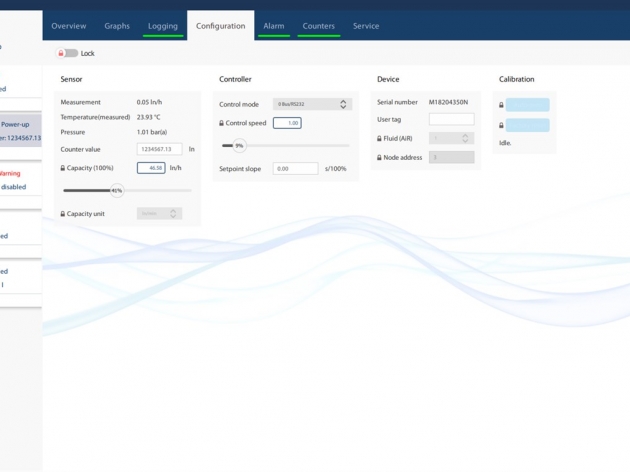The image size is (630, 472).
Task: Click the lock icon next to Node address
Action: tap(379, 158)
